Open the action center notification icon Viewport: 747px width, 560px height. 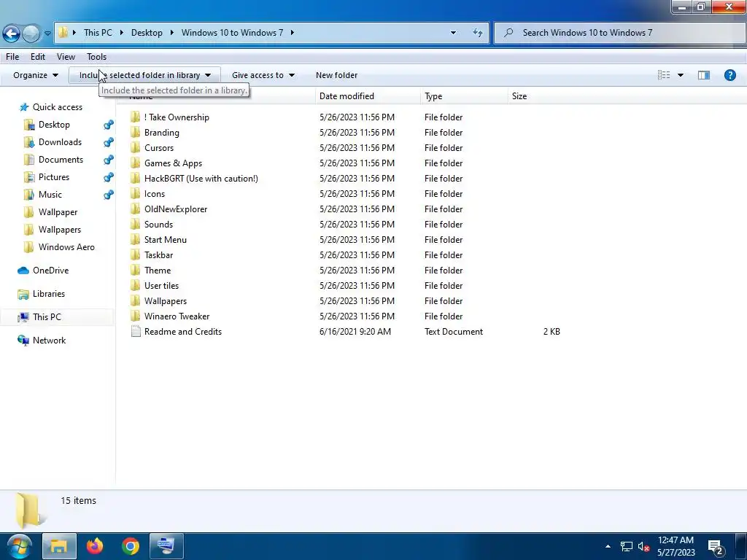click(x=716, y=548)
